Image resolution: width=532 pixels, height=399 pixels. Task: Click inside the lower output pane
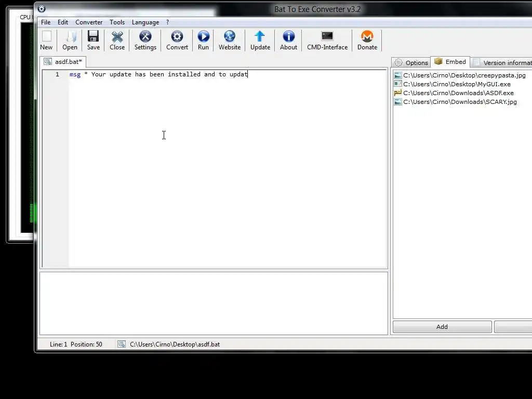point(214,303)
